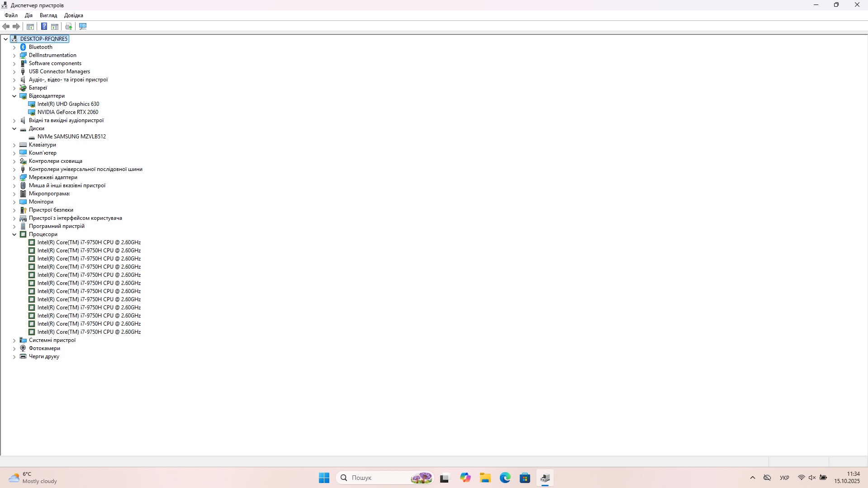Open the Дія menu
Viewport: 868px width, 488px height.
pos(28,15)
